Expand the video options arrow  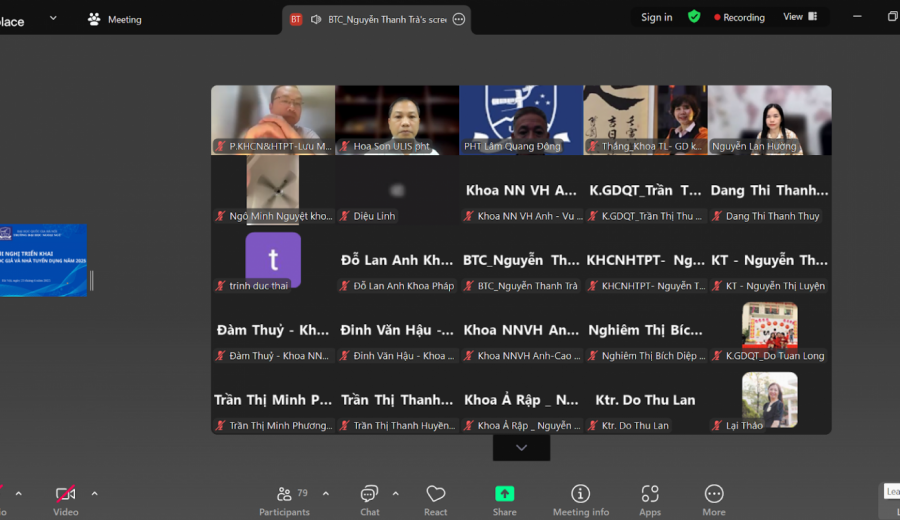95,494
